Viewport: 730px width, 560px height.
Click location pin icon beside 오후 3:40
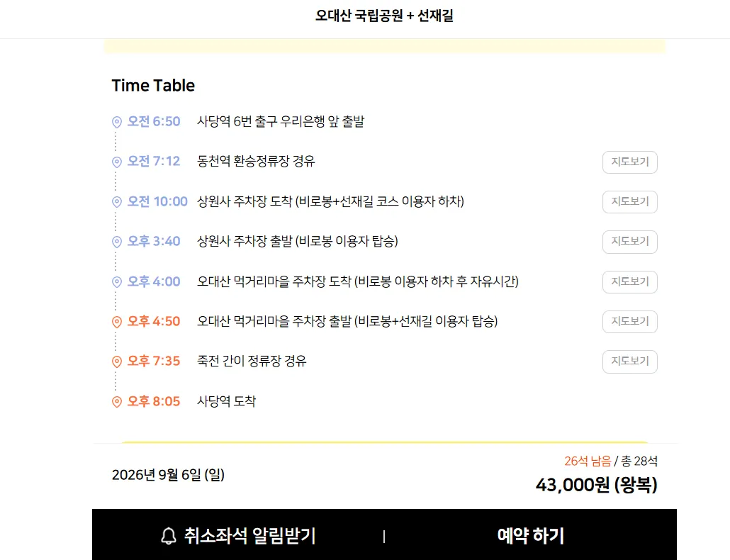(x=117, y=242)
